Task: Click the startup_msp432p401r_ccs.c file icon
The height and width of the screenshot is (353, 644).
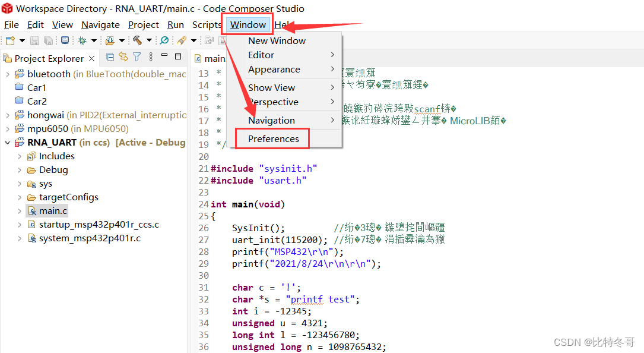Action: 31,224
